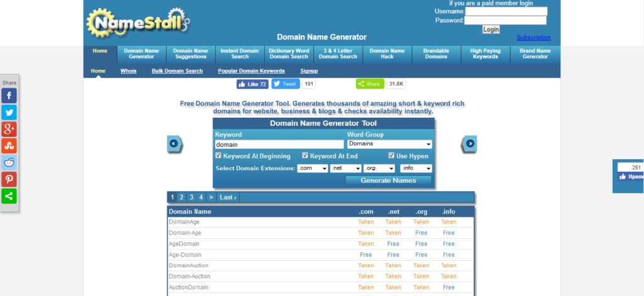Toggle Keyword At End checkbox
644x296 pixels.
click(x=305, y=156)
